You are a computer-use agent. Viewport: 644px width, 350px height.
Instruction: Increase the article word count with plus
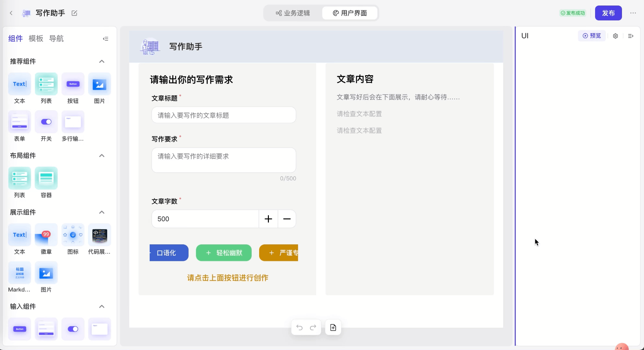pos(268,219)
